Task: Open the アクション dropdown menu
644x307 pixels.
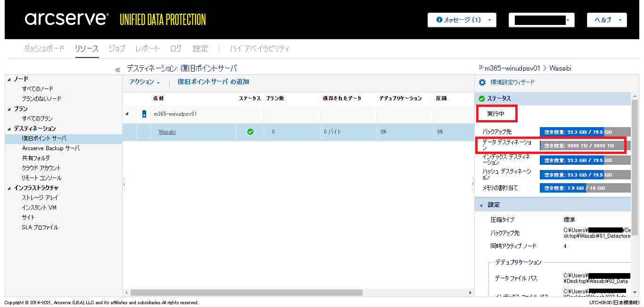Action: pos(144,82)
